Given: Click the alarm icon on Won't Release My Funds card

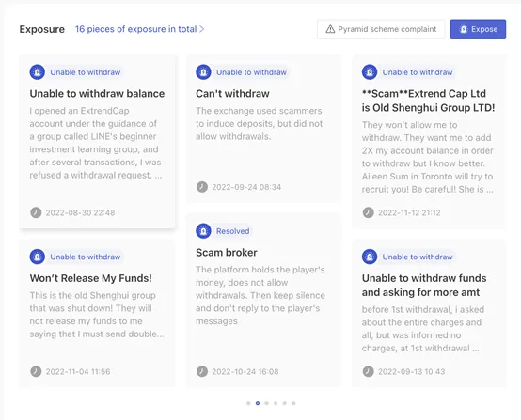Looking at the screenshot, I should point(38,257).
